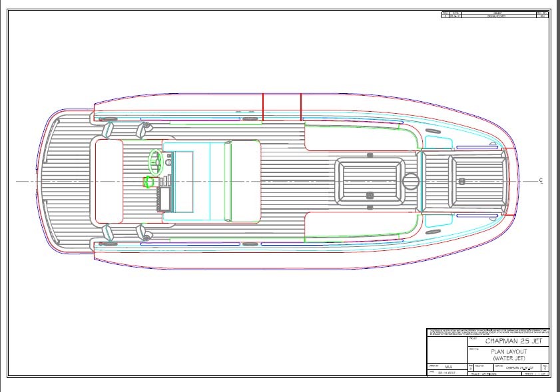Screen dimensions: 560x392
Task: Click the circular fitting on the centerline
Action: 410,180
